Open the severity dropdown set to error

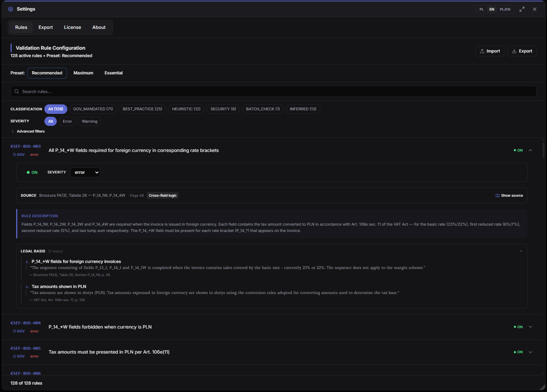tap(85, 172)
